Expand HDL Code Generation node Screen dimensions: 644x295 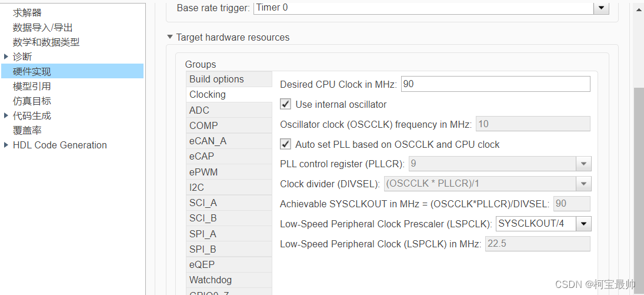[6, 145]
